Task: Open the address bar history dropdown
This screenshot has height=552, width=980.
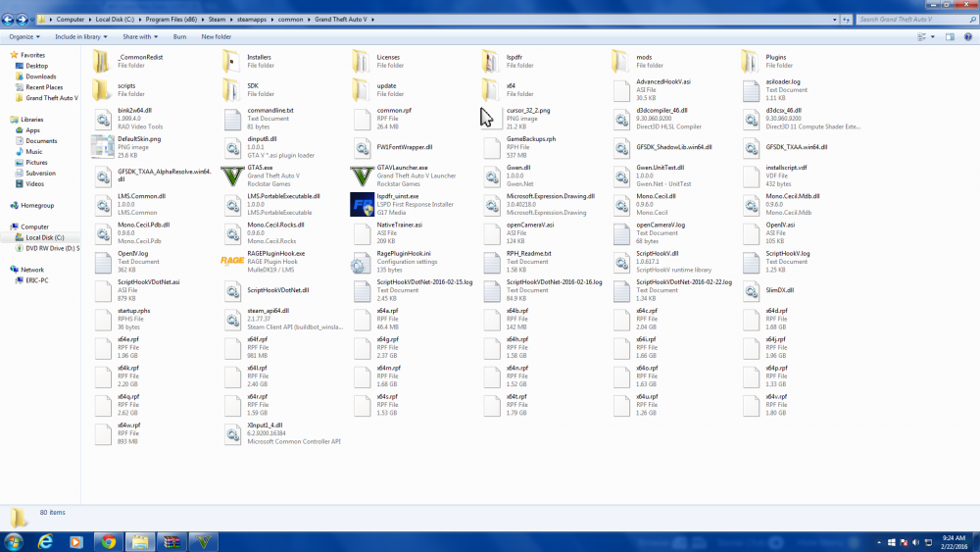Action: [834, 20]
